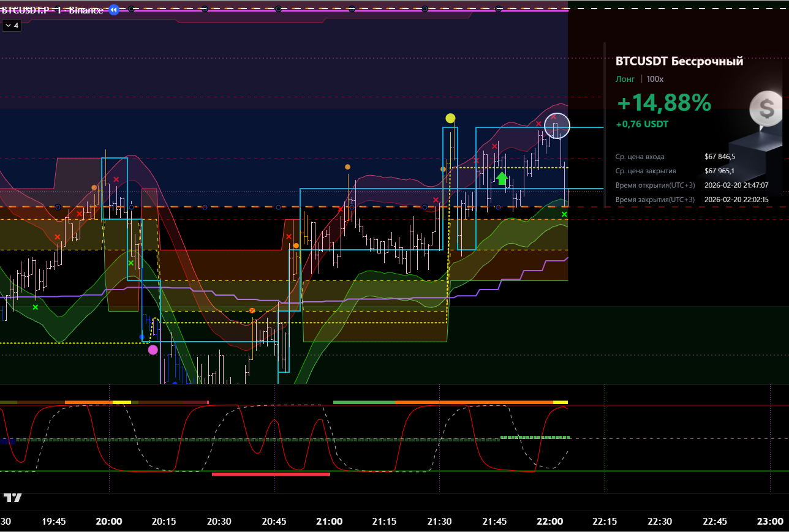The width and height of the screenshot is (789, 532).
Task: Click the BTCUSDT Бессрочный card title
Action: tap(679, 61)
